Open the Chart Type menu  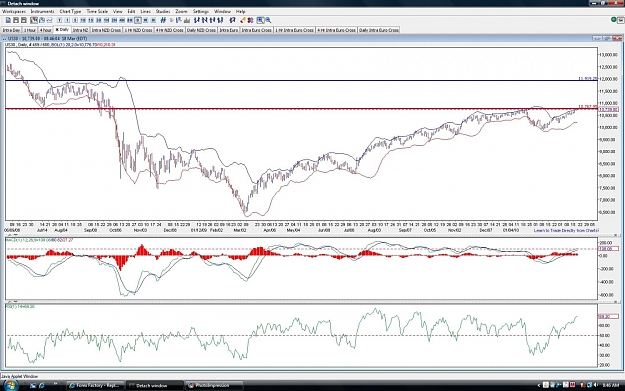(x=70, y=11)
